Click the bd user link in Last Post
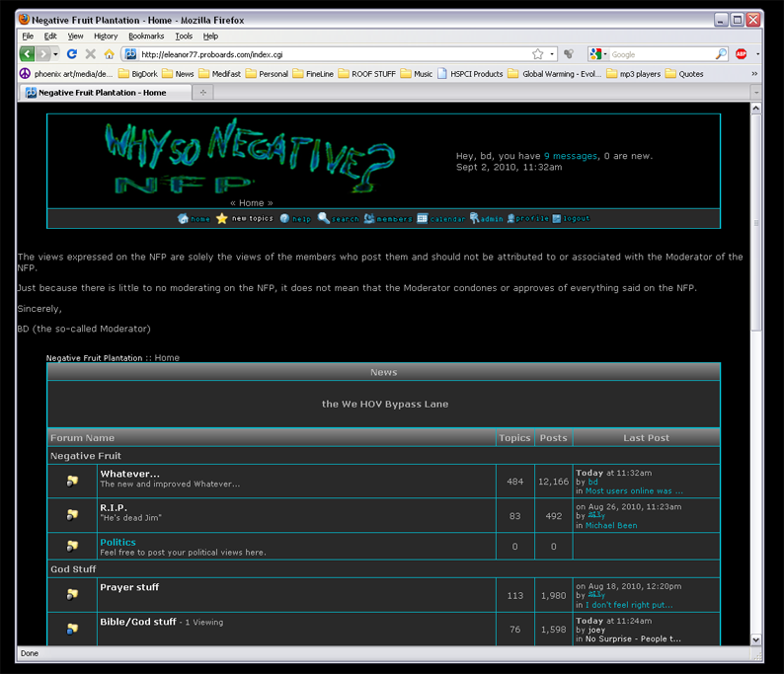Screen dimensions: 784x674 pyautogui.click(x=592, y=482)
